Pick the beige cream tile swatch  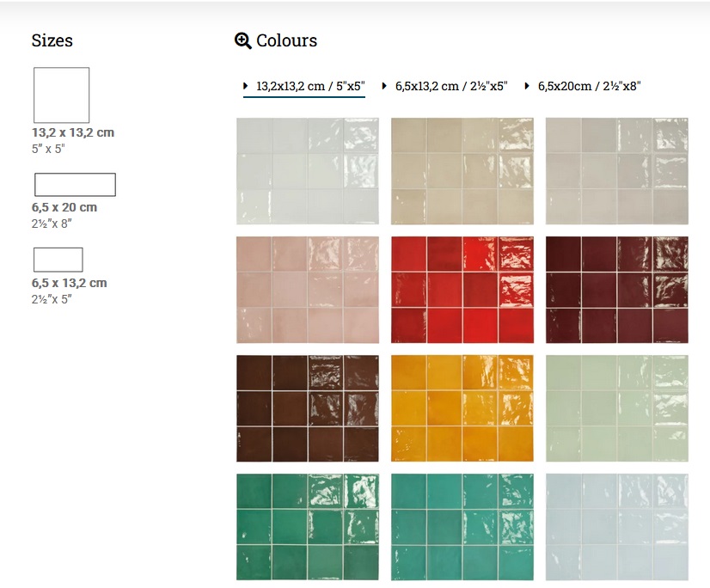[462, 171]
